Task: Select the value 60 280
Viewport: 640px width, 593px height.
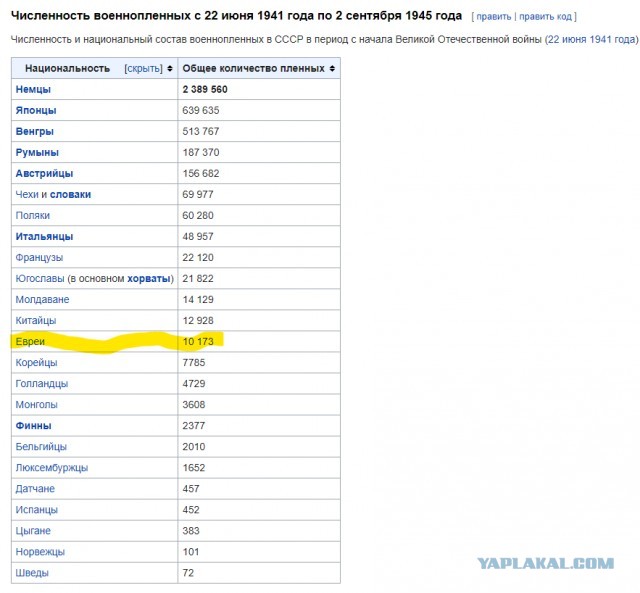Action: (198, 215)
